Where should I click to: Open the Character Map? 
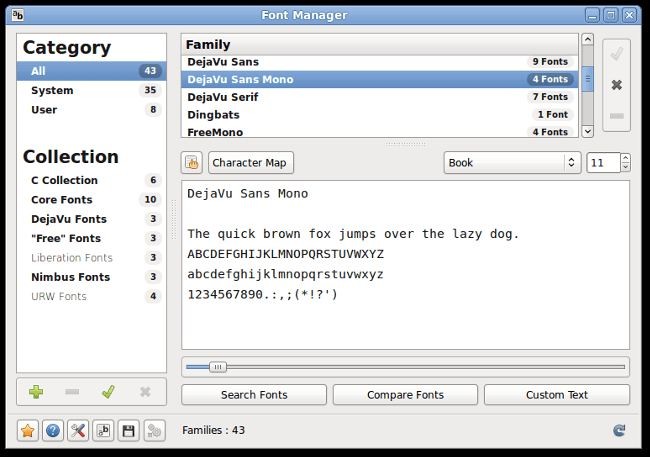[251, 163]
